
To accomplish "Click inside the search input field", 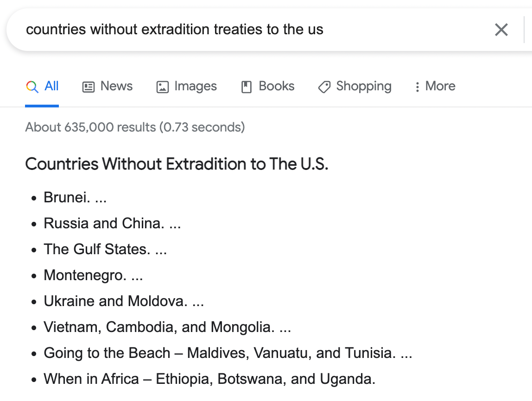I will [185, 29].
